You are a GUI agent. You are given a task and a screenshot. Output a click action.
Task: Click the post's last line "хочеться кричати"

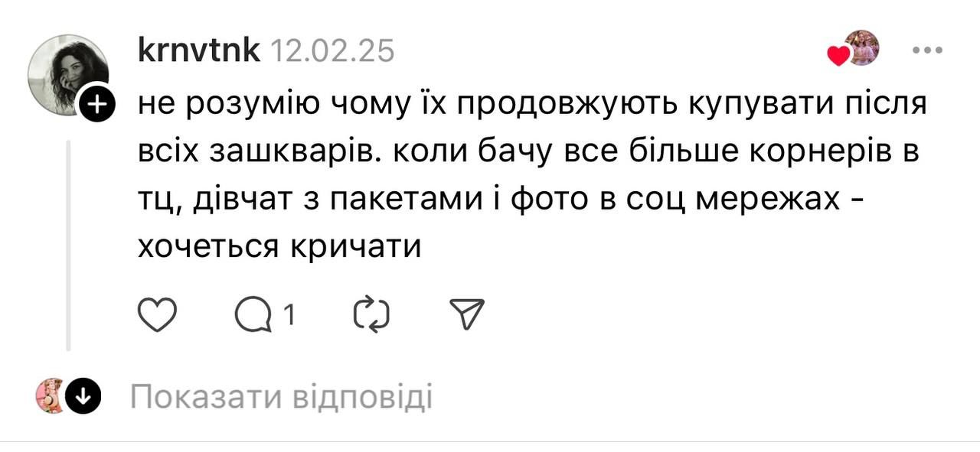[279, 247]
